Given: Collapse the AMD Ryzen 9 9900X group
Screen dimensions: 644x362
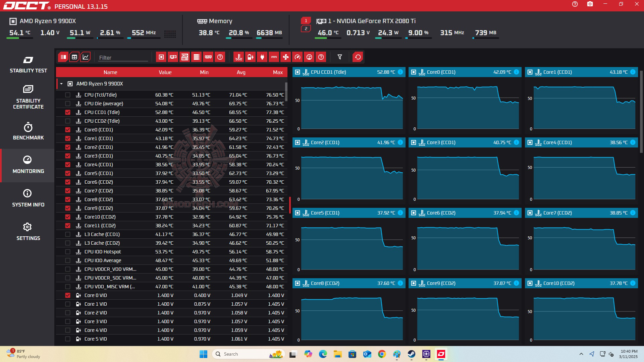Looking at the screenshot, I should coord(61,84).
